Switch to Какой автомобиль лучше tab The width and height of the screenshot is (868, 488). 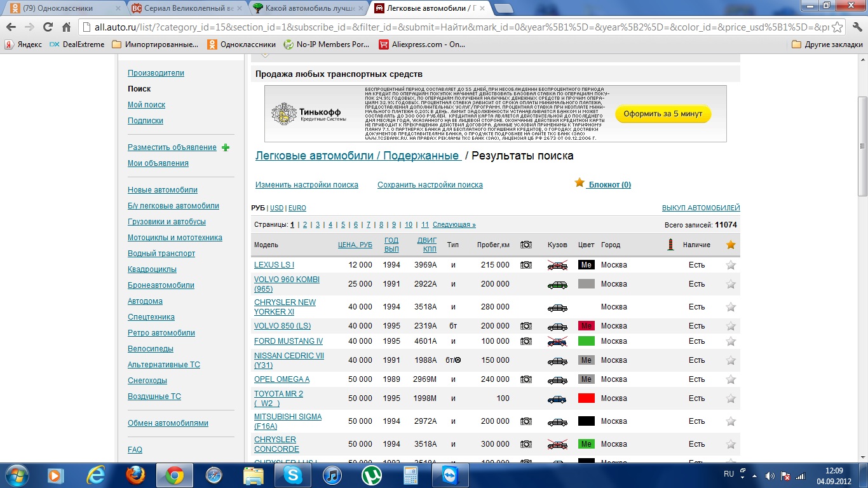point(308,8)
